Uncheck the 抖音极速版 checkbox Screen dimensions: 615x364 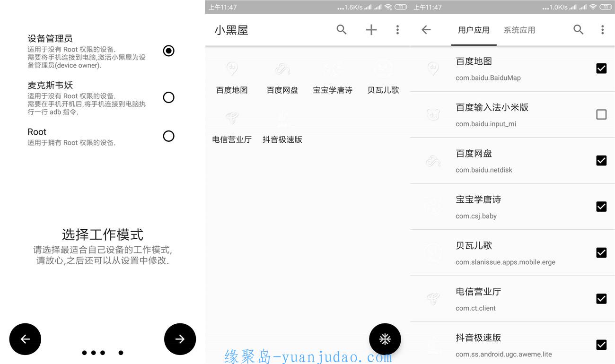tap(601, 345)
